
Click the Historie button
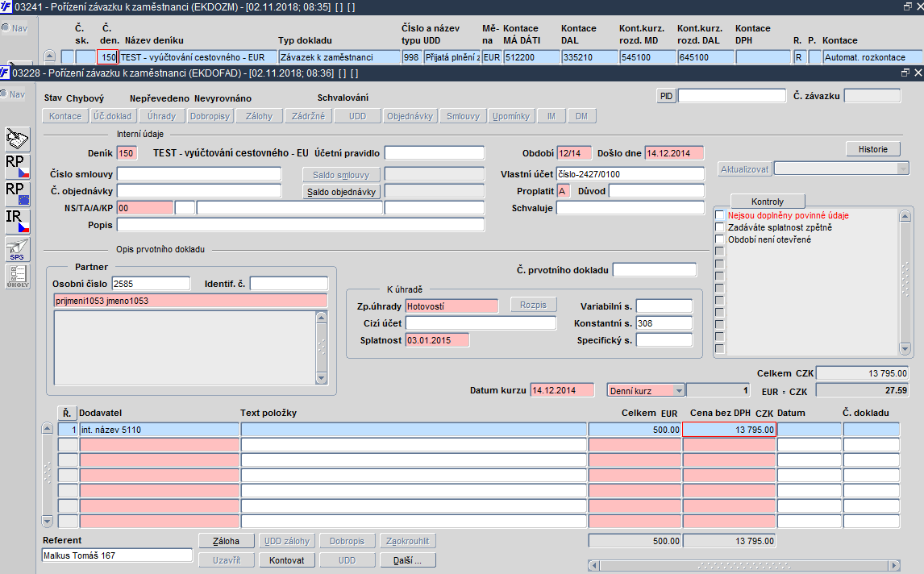click(872, 149)
